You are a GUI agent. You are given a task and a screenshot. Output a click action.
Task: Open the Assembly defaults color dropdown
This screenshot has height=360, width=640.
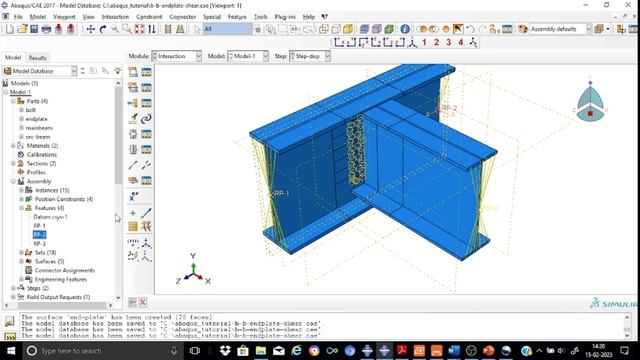point(561,29)
